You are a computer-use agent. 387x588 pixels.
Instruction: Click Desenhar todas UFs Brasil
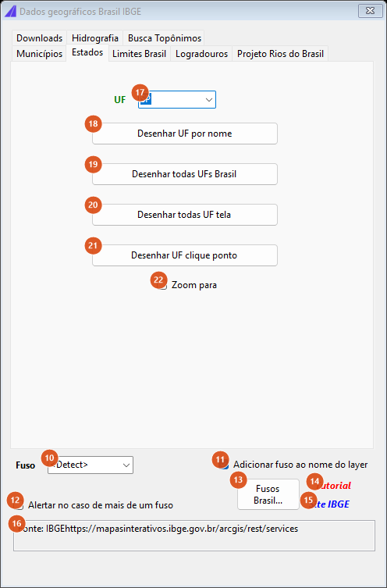(185, 174)
